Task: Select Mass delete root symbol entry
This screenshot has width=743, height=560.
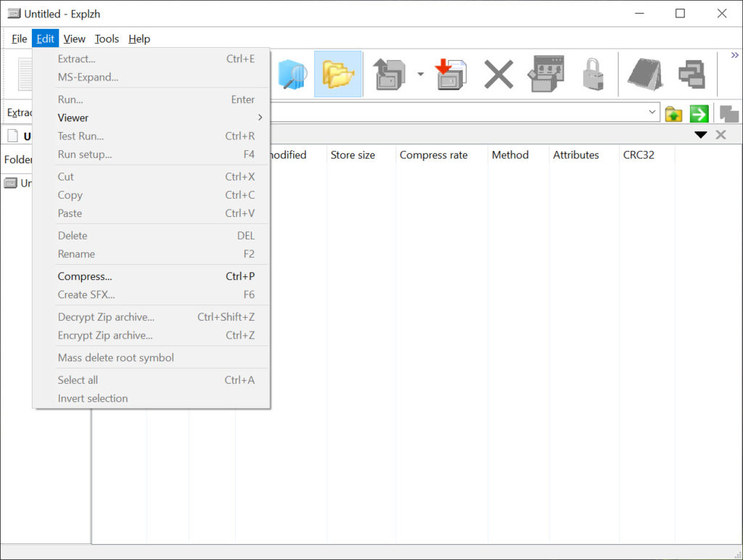Action: pos(152,358)
